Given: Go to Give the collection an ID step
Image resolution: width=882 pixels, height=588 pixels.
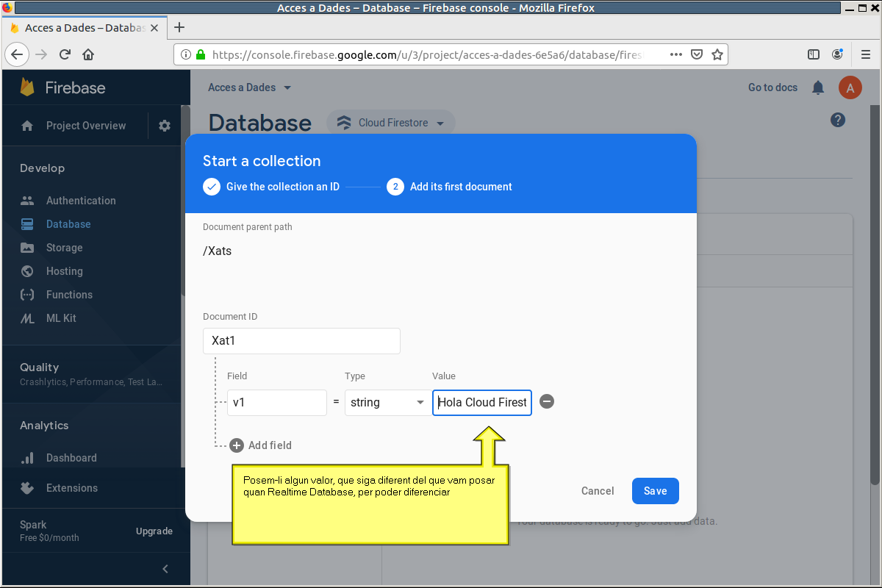Looking at the screenshot, I should [271, 187].
